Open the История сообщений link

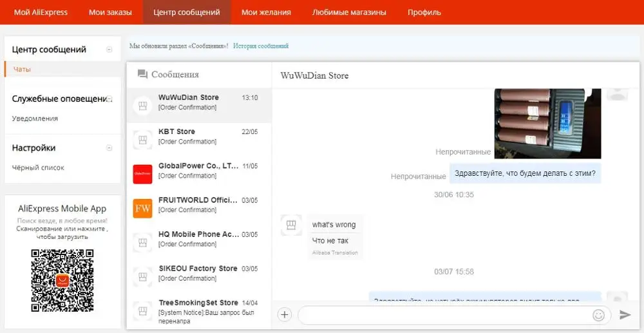[x=261, y=46]
